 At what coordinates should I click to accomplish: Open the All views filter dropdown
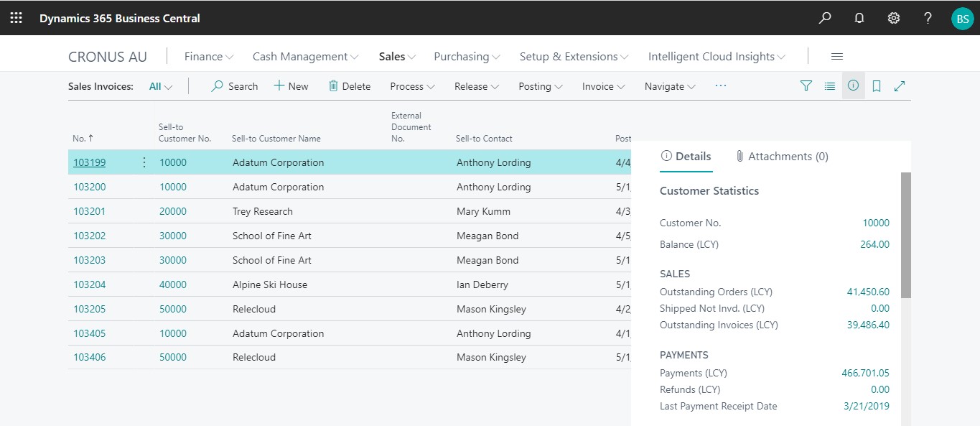(161, 86)
